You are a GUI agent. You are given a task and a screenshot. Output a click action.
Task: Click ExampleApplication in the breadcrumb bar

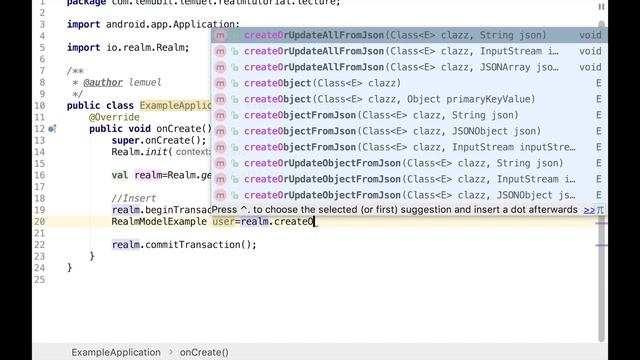tap(116, 352)
